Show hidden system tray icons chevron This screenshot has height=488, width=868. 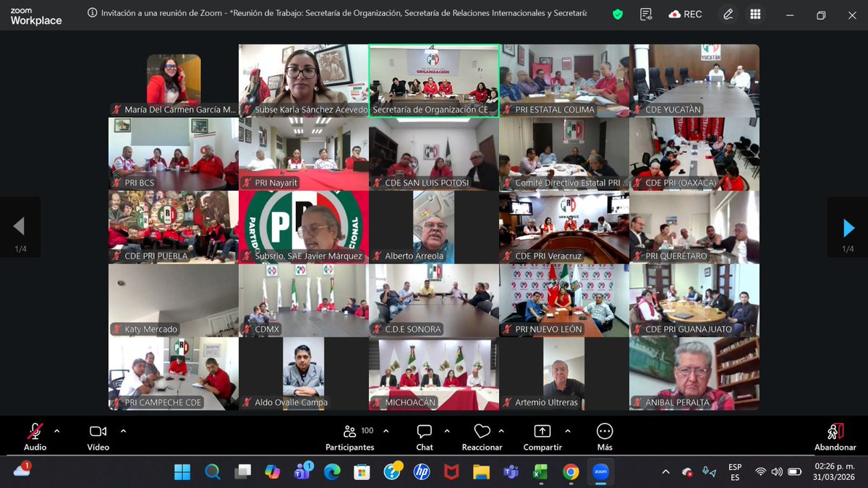pos(665,472)
